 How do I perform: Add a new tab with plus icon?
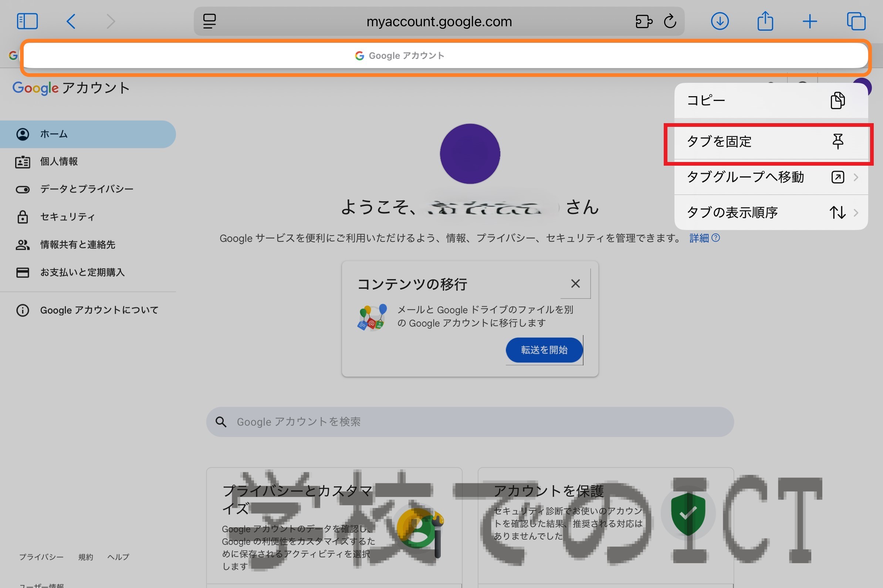click(x=810, y=21)
